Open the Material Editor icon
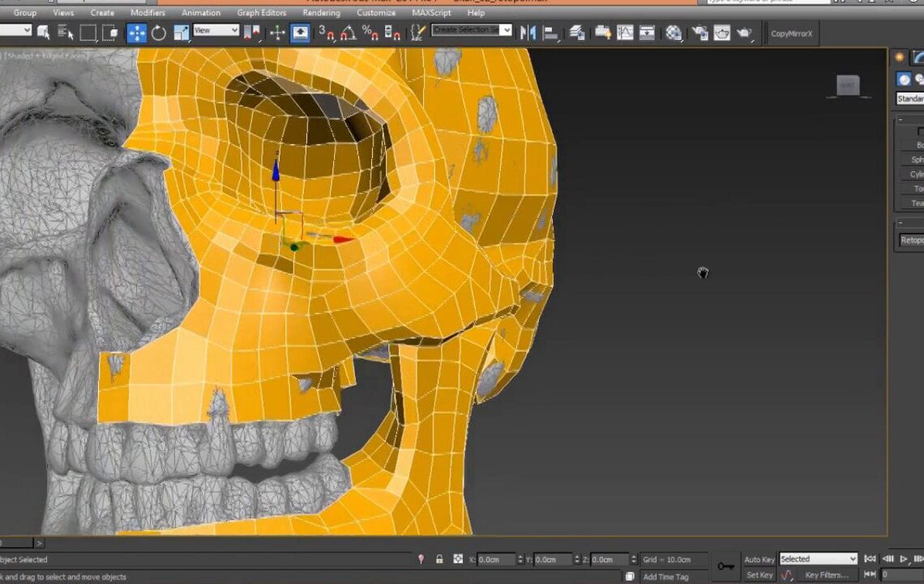This screenshot has width=924, height=584. point(673,33)
